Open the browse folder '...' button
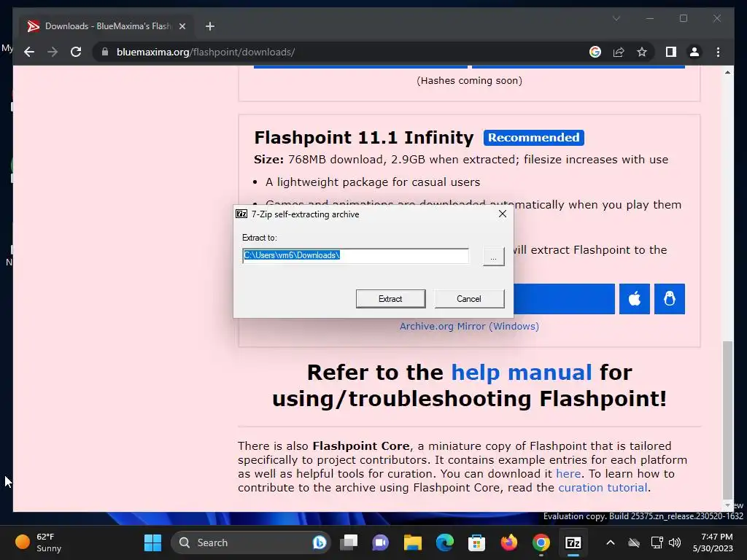 [x=494, y=256]
